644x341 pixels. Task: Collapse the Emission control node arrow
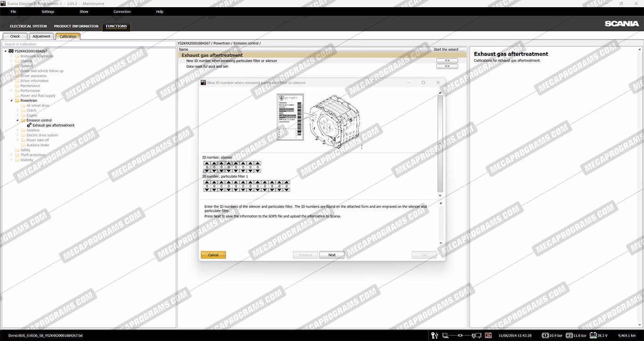pyautogui.click(x=18, y=120)
